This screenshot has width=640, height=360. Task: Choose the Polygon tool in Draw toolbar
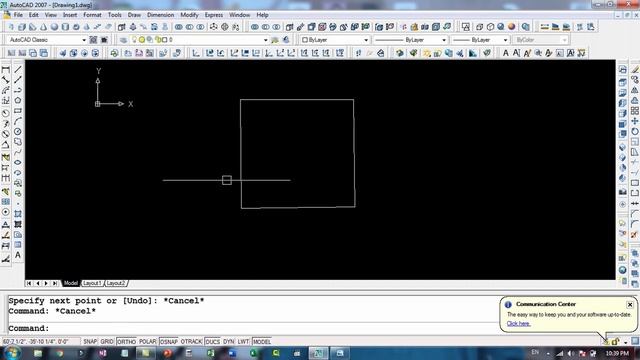coord(18,100)
